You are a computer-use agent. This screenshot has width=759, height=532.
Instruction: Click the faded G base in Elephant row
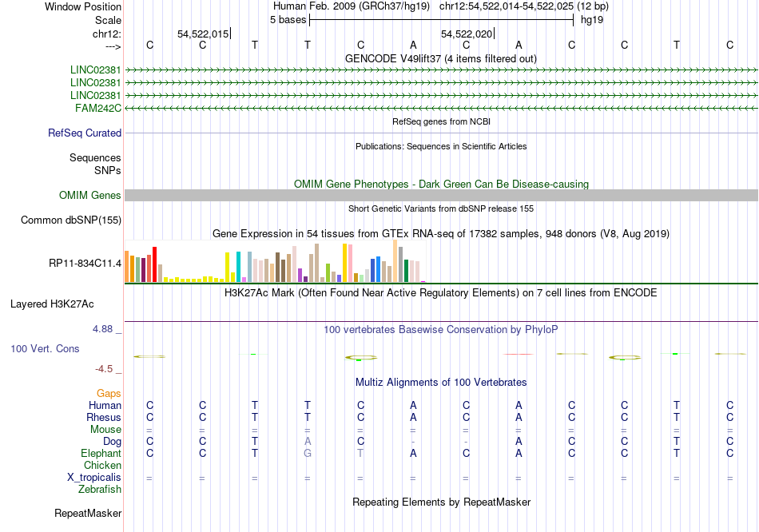tap(308, 453)
